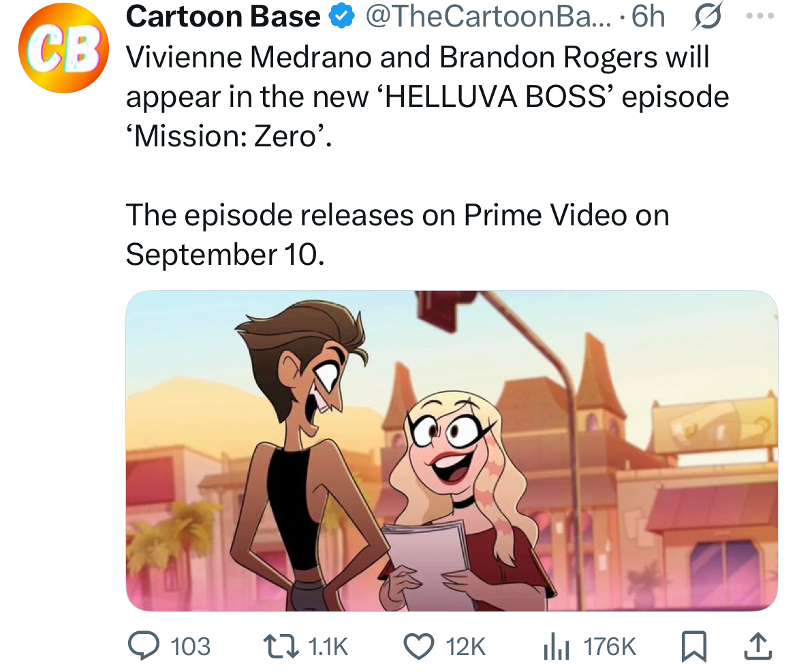The width and height of the screenshot is (797, 672).
Task: Click the Cartoon Base display name
Action: pos(223,17)
